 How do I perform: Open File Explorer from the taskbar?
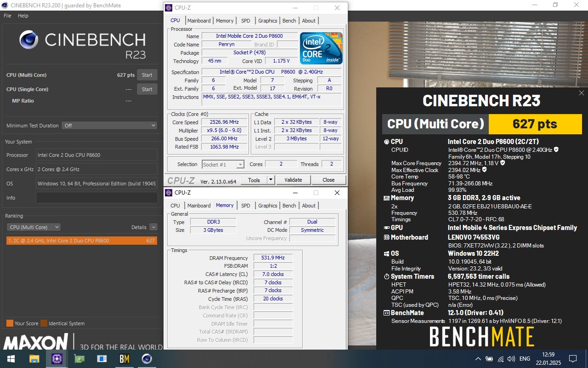point(34,359)
